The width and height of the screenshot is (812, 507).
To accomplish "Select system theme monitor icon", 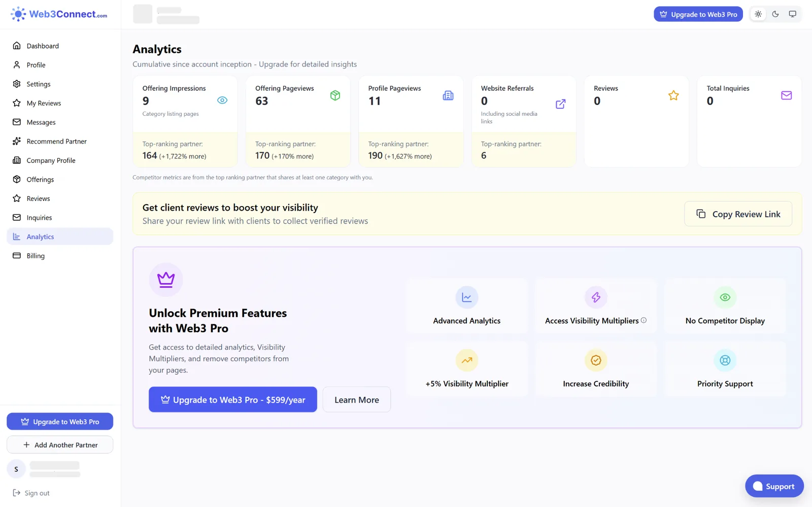I will [x=792, y=14].
